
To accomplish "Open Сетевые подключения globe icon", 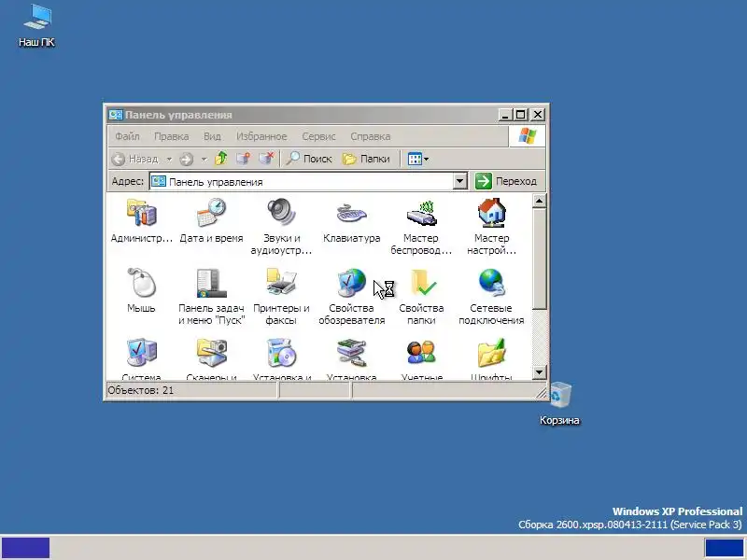I will click(492, 283).
